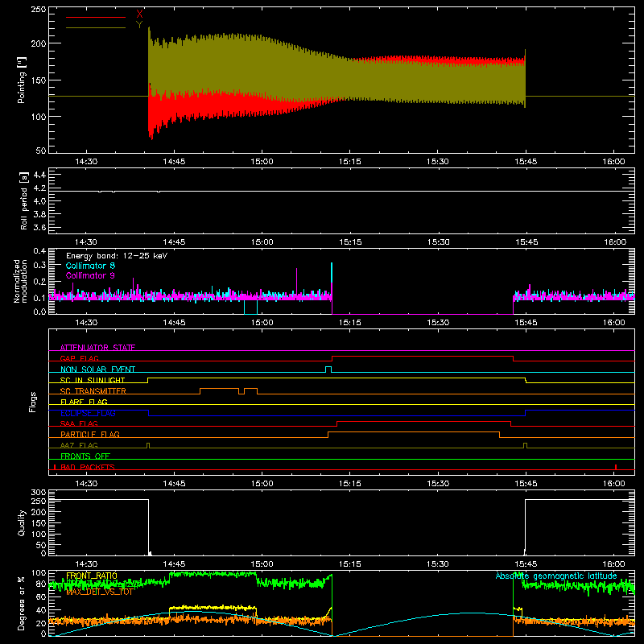644x644 pixels.
Task: Click the 80 value on Degrees axis
Action: pyautogui.click(x=41, y=584)
